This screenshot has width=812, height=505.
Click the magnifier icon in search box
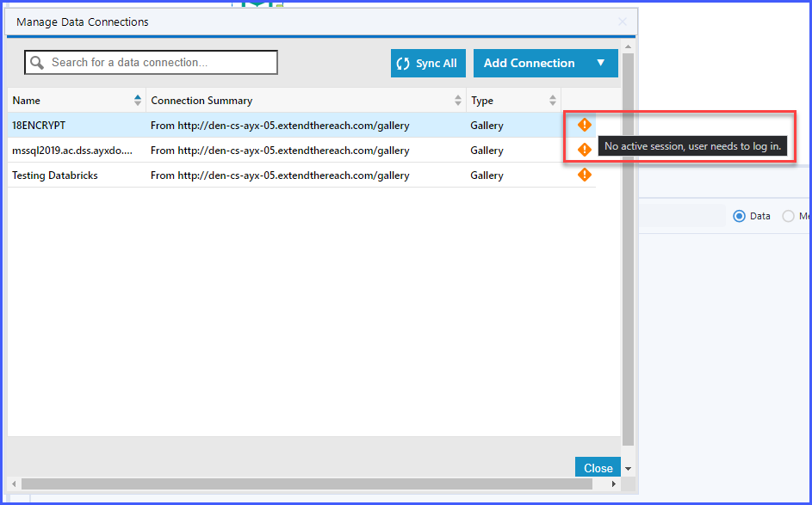pyautogui.click(x=37, y=63)
